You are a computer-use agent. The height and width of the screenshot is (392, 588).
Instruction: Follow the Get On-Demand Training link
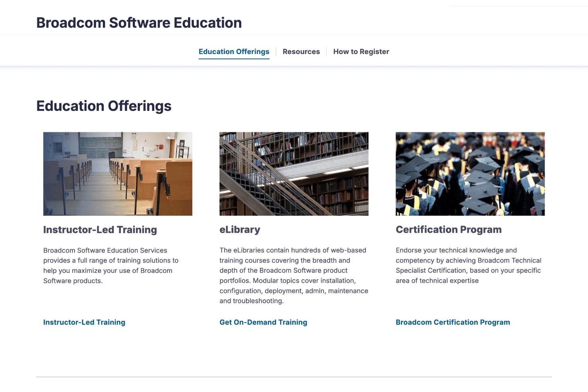[x=263, y=322]
